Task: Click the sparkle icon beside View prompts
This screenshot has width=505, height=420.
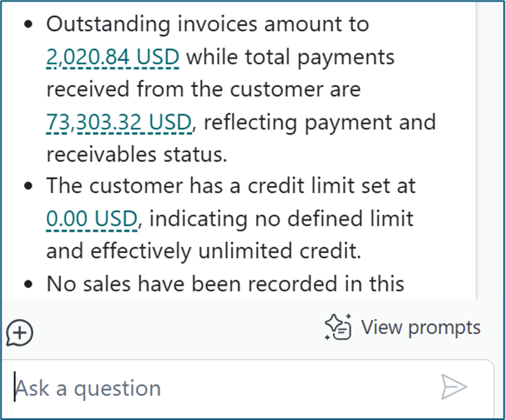Action: [338, 327]
